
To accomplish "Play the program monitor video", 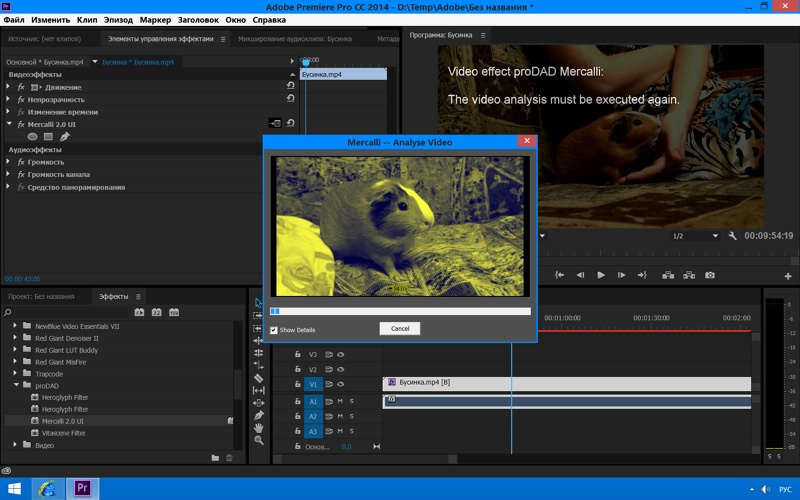I will (x=601, y=275).
